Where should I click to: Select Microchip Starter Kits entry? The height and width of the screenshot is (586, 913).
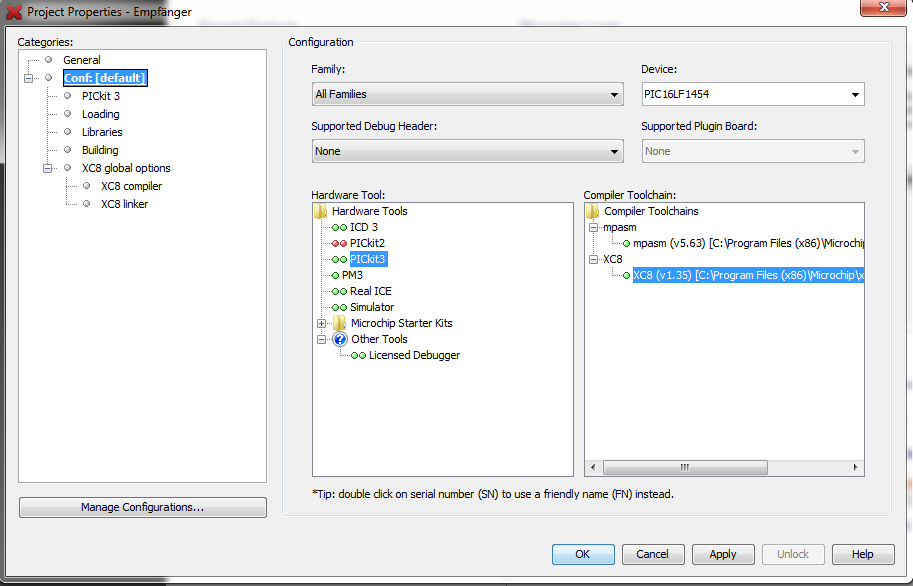[401, 323]
